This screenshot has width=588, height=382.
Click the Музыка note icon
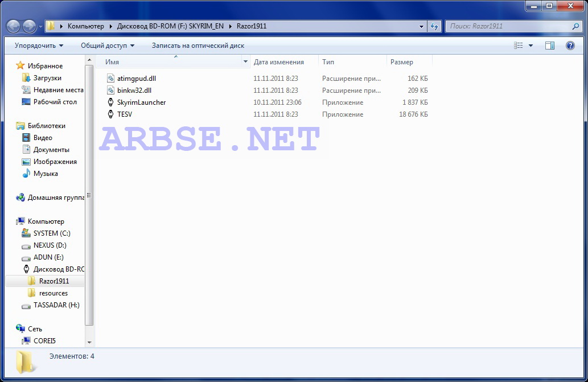pyautogui.click(x=26, y=174)
